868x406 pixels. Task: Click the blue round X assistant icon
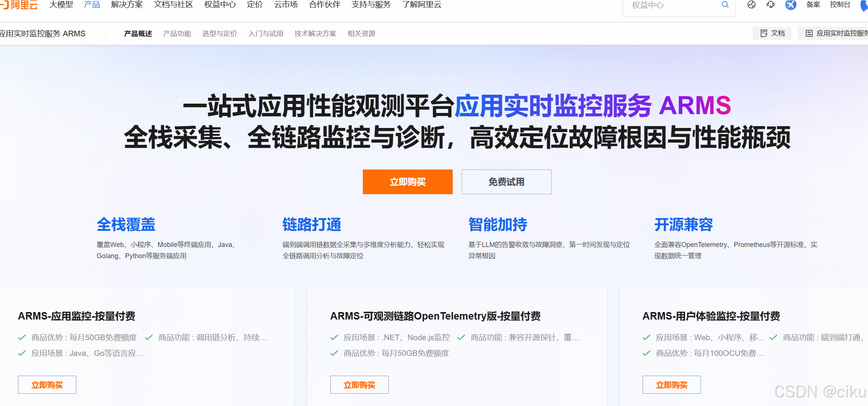click(x=790, y=4)
